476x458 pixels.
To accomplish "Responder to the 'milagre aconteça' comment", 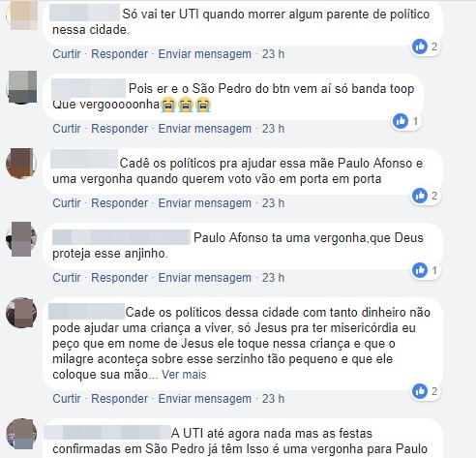I will pos(119,399).
